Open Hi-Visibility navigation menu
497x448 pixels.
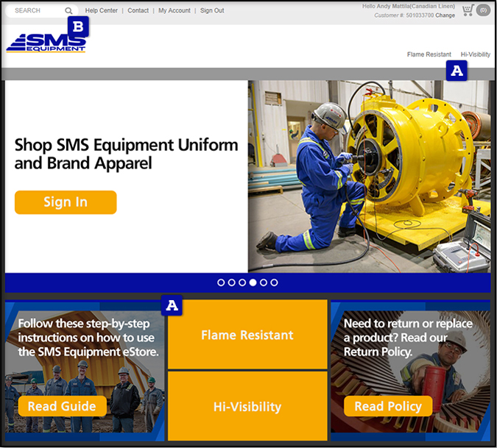[475, 54]
